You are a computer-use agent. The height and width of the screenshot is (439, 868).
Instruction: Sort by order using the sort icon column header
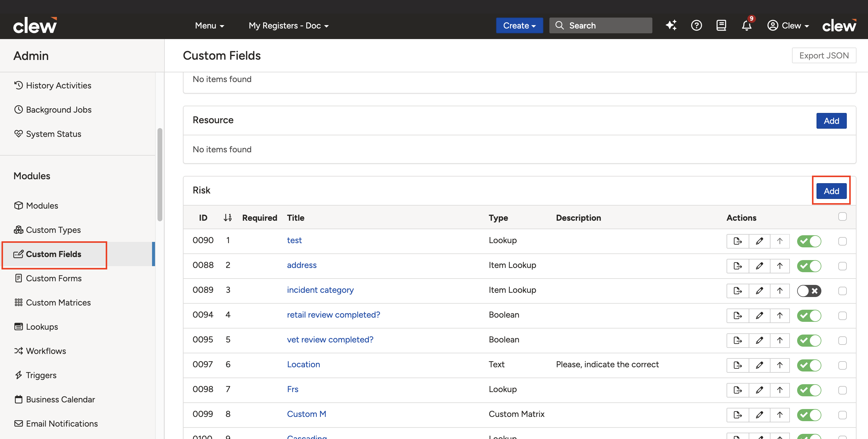(x=228, y=218)
